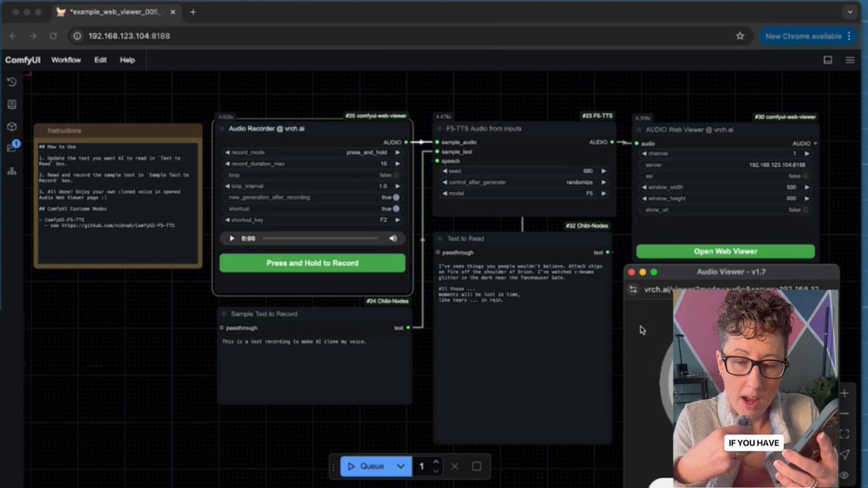
Task: Toggle the shortcut switch in Audio Recorder
Action: 396,208
